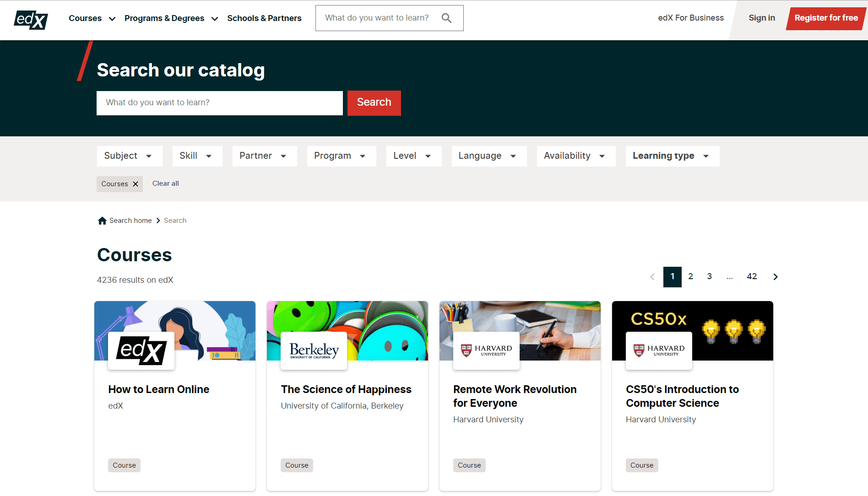Click the Berkeley logo on the Happiness course card
The height and width of the screenshot is (496, 868).
tap(313, 350)
